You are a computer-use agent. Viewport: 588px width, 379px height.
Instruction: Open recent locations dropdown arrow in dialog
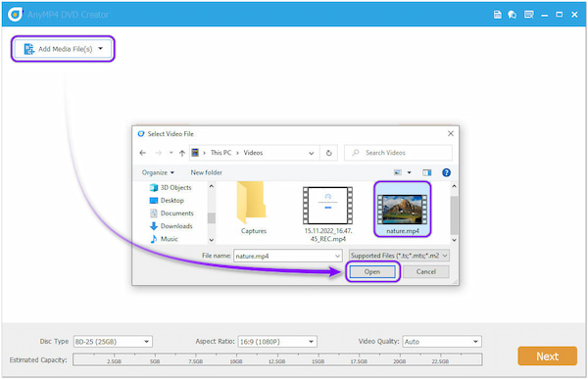pos(171,153)
